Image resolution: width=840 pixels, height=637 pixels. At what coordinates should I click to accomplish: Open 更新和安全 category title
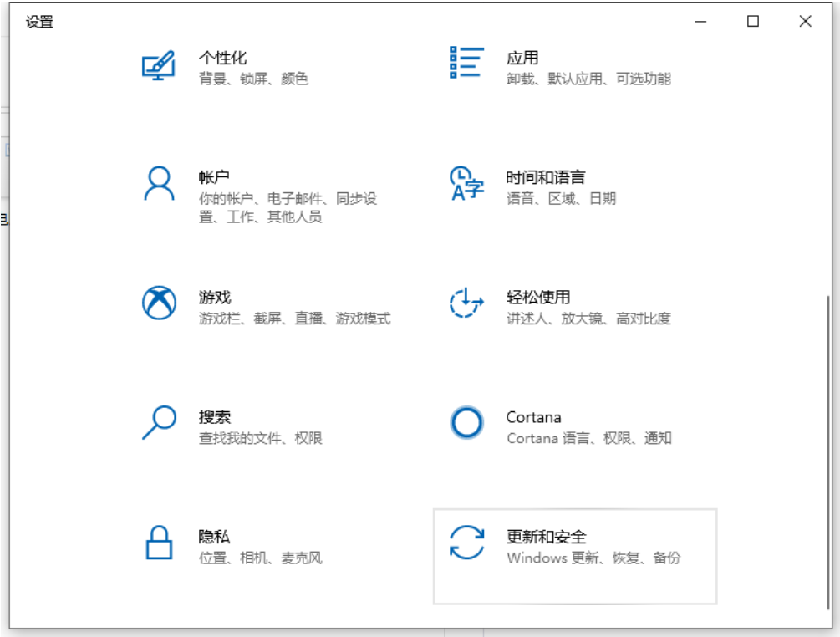pos(547,537)
